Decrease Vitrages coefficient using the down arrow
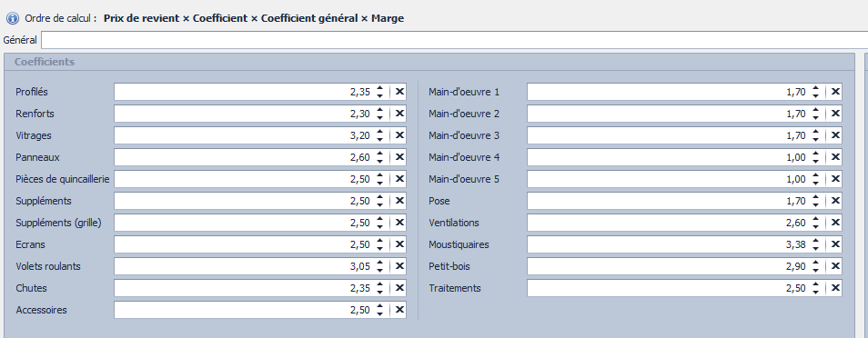The width and height of the screenshot is (868, 338). pos(379,139)
